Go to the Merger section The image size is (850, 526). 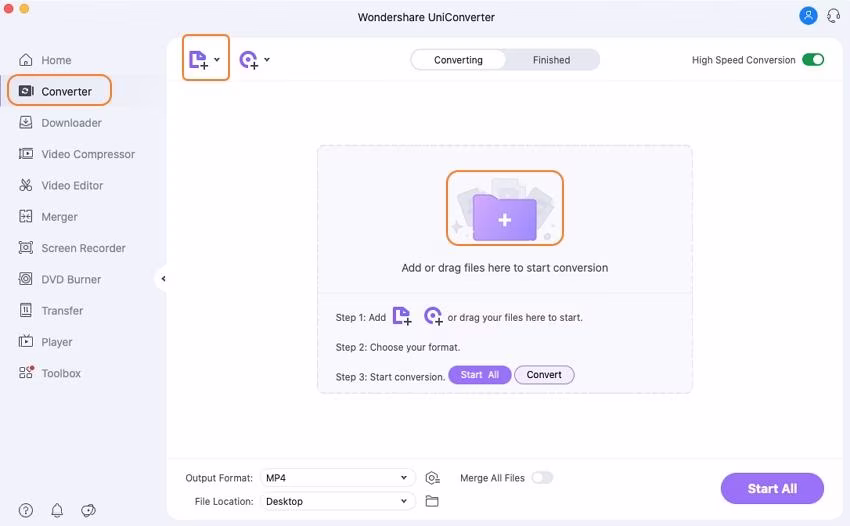click(x=48, y=217)
